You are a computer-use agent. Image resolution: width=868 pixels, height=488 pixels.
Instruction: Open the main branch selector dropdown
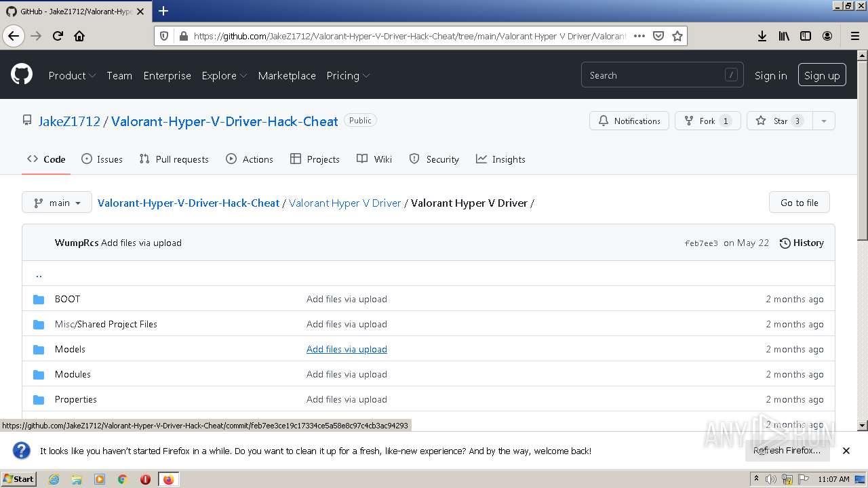tap(57, 203)
